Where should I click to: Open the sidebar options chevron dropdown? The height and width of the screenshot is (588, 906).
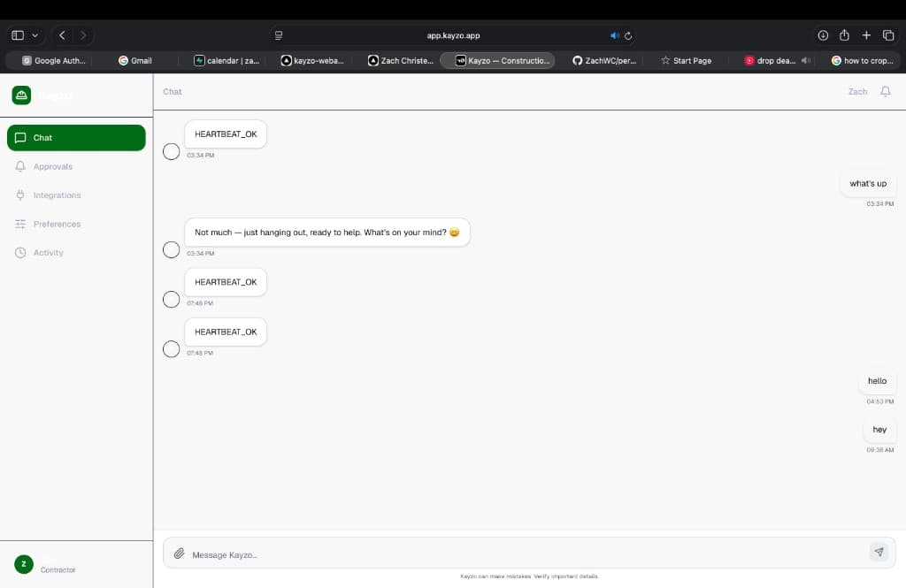pos(37,34)
